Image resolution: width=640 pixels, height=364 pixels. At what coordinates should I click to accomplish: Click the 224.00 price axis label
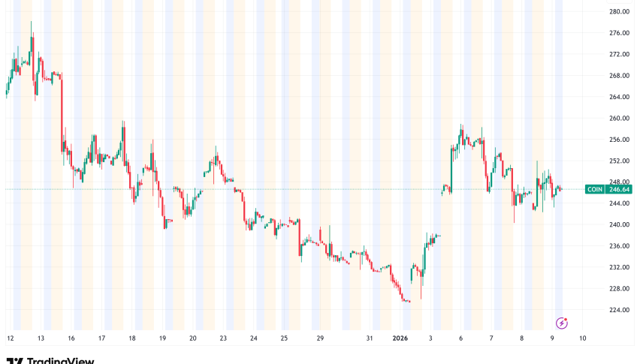tap(620, 310)
